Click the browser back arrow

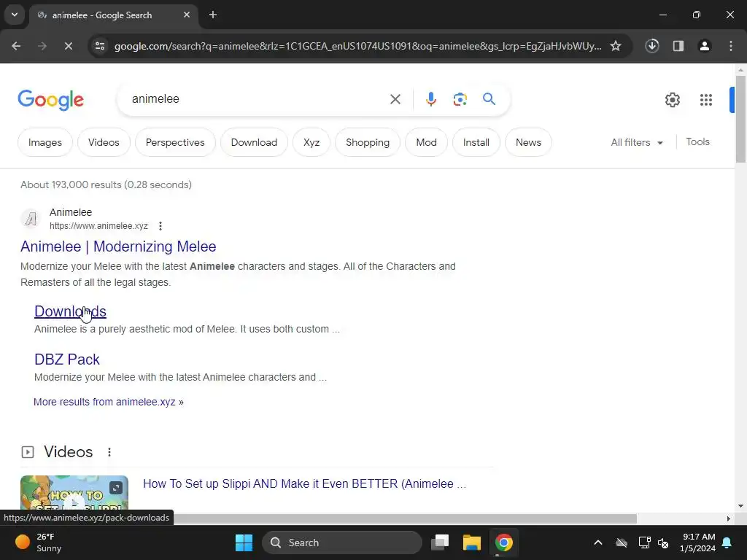coord(16,46)
